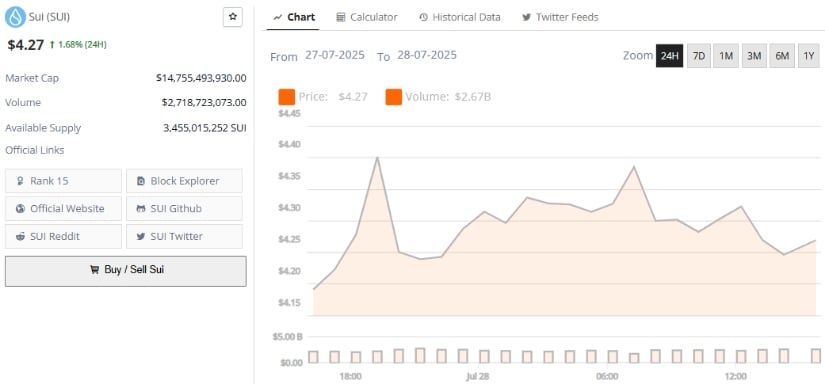Open the Rank 15 link
825x384 pixels.
tap(63, 181)
